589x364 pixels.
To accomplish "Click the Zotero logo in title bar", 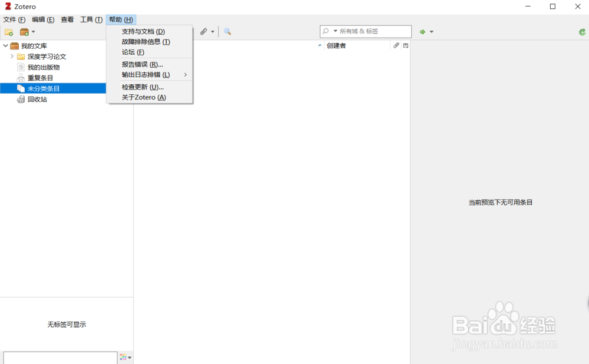I will click(x=8, y=6).
